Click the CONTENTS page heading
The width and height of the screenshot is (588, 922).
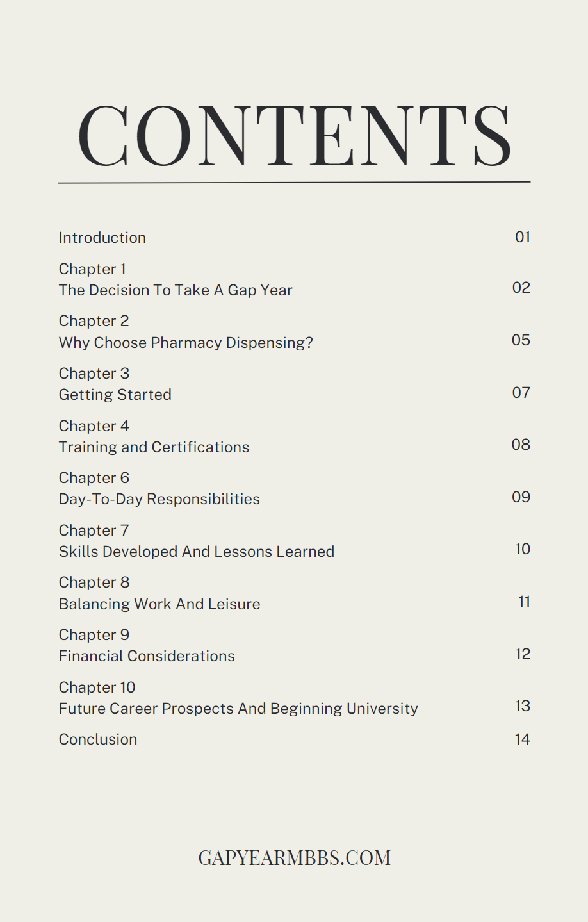coord(295,136)
